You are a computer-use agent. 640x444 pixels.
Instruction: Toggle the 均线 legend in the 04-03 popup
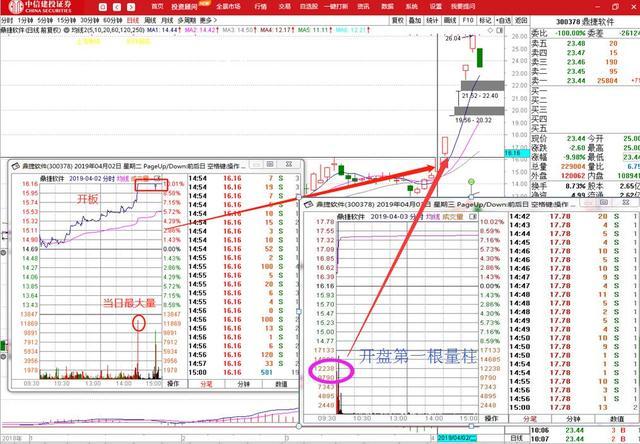coord(433,217)
